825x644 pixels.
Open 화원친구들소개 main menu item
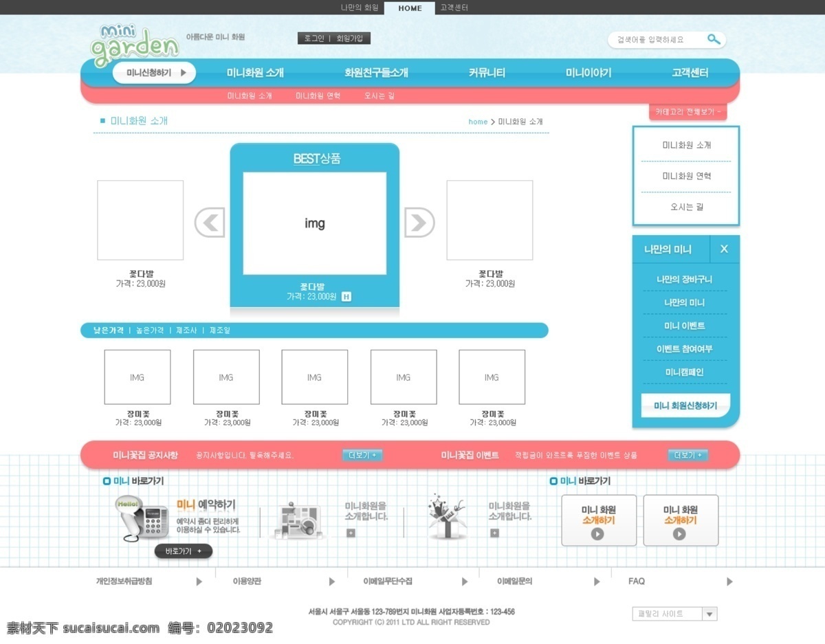click(x=376, y=72)
